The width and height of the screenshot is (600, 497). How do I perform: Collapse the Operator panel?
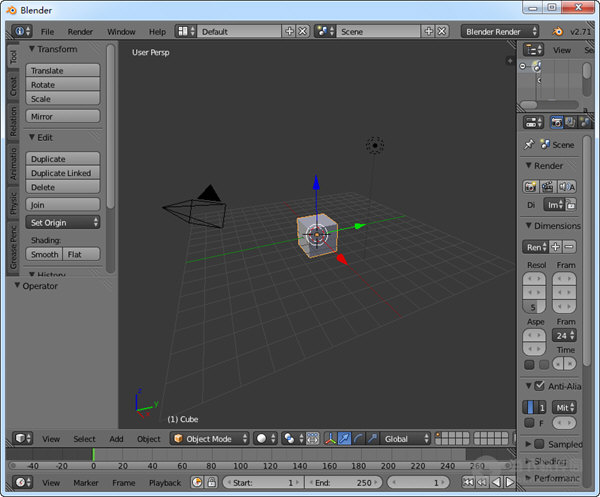(17, 286)
